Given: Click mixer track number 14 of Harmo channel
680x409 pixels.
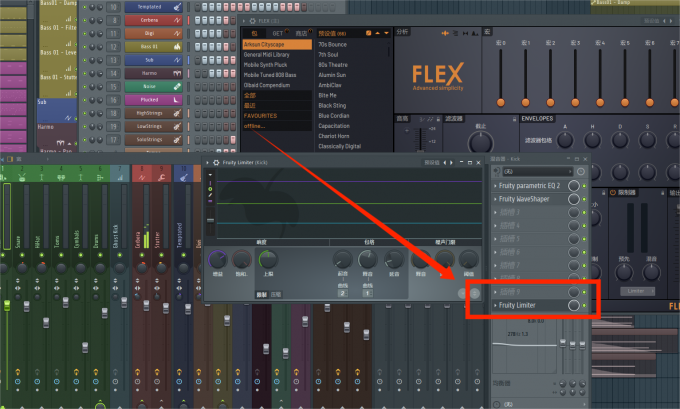Looking at the screenshot, I should click(x=113, y=73).
